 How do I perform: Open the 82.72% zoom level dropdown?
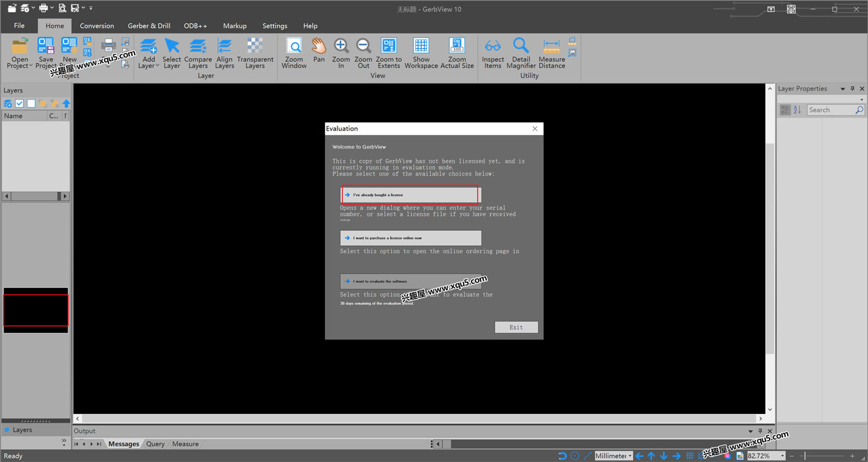tap(781, 456)
